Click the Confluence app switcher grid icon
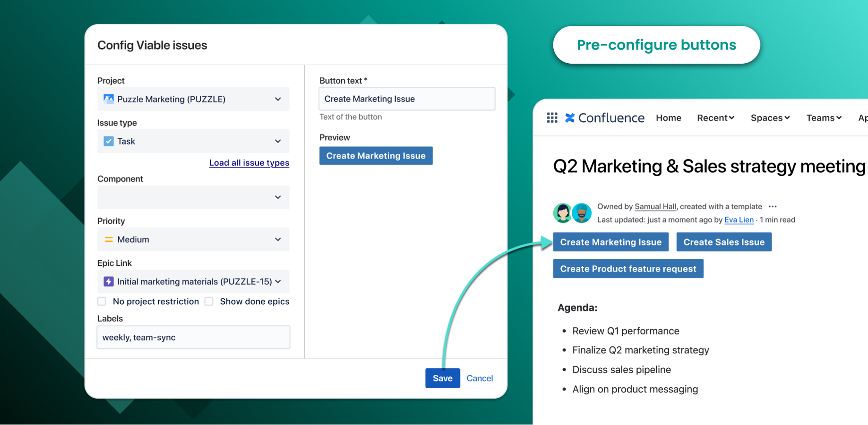The width and height of the screenshot is (868, 425). coord(552,118)
